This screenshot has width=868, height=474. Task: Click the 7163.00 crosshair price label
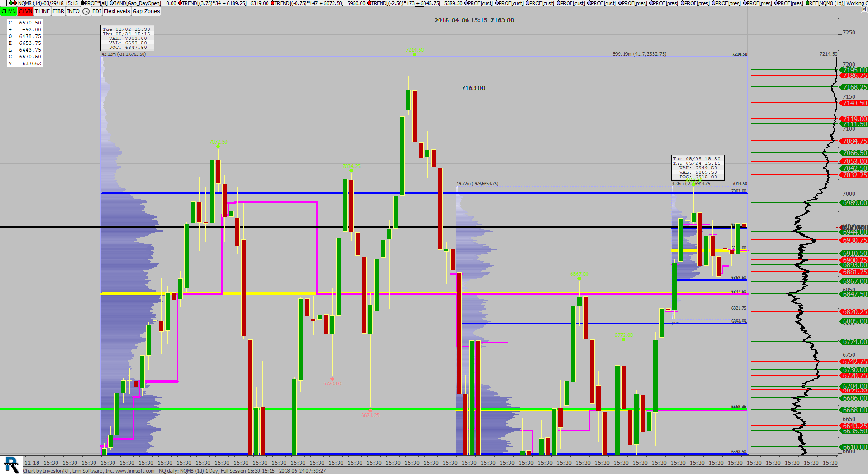tap(473, 88)
